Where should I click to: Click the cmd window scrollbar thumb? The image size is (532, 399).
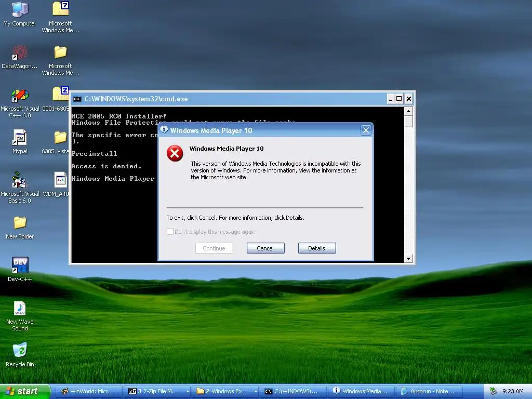408,122
